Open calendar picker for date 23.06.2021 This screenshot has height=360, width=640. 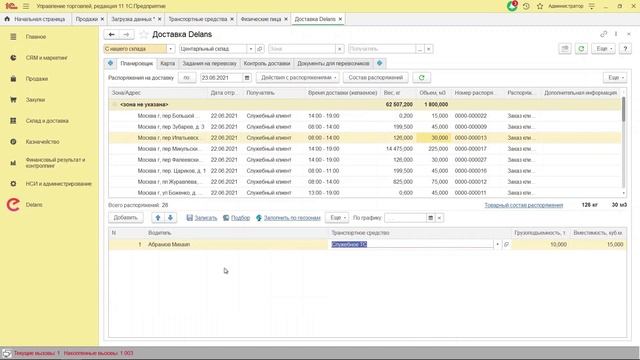tap(247, 78)
